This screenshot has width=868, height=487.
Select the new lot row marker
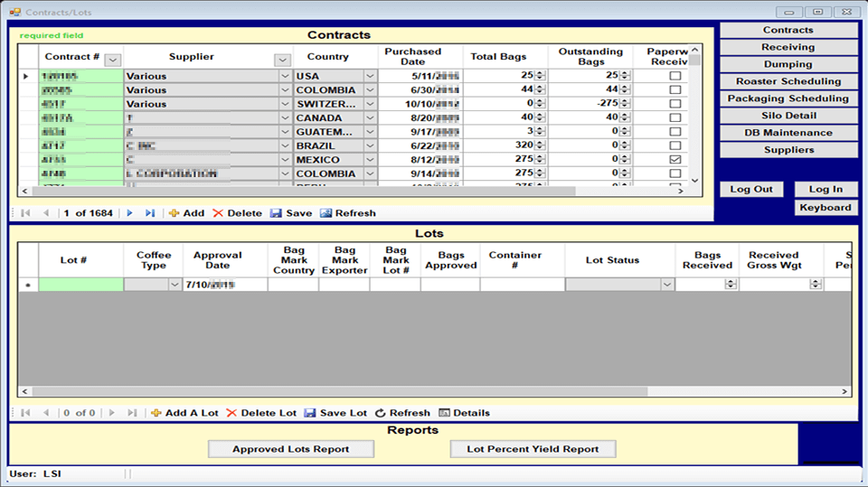tap(28, 285)
